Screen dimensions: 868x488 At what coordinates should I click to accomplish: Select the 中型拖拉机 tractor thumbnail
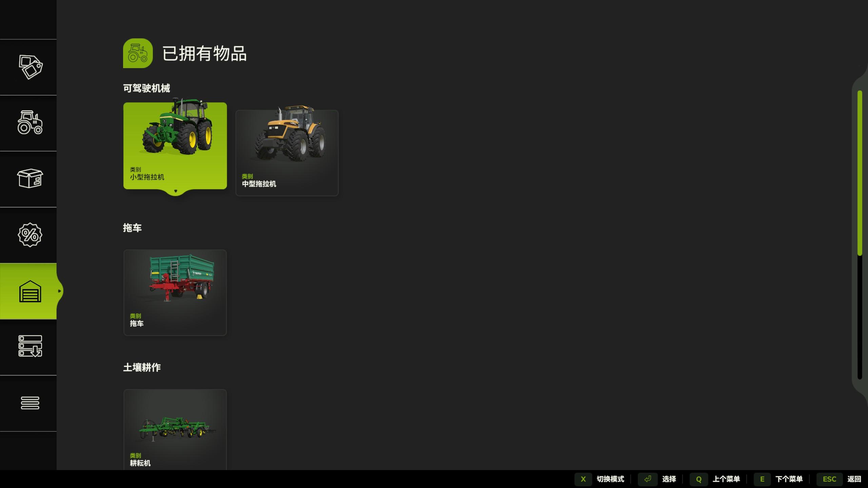coord(287,152)
